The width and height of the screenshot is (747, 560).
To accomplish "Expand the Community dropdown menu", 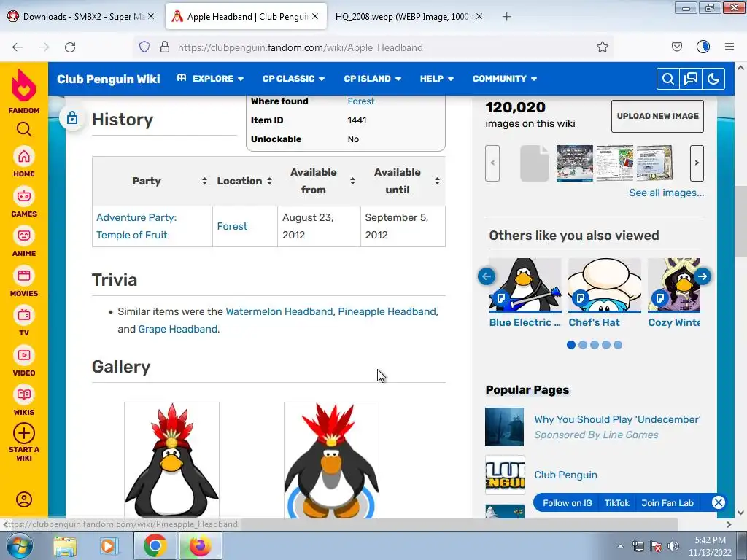I will pos(505,79).
